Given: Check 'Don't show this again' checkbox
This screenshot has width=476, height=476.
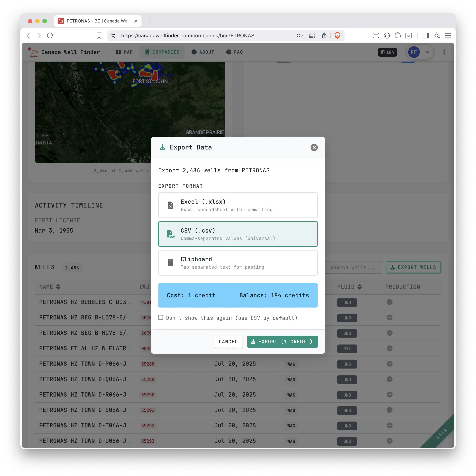Looking at the screenshot, I should (x=160, y=317).
